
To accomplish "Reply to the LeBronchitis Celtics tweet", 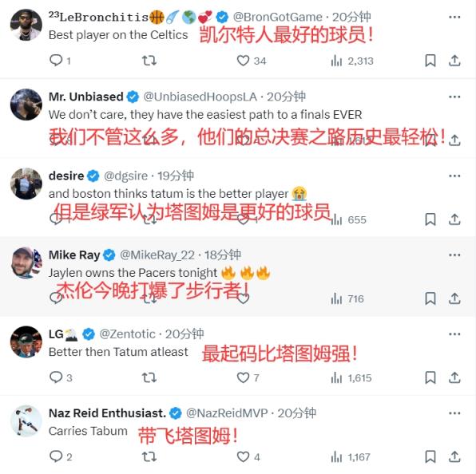I will tap(56, 61).
